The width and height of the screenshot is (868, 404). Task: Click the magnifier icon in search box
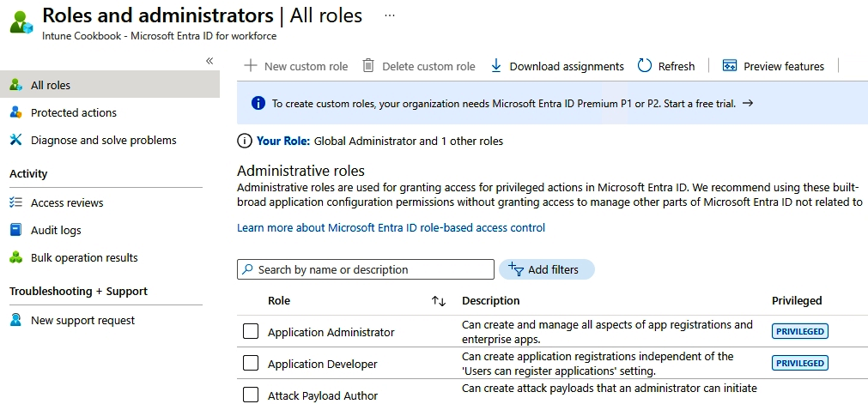(248, 269)
